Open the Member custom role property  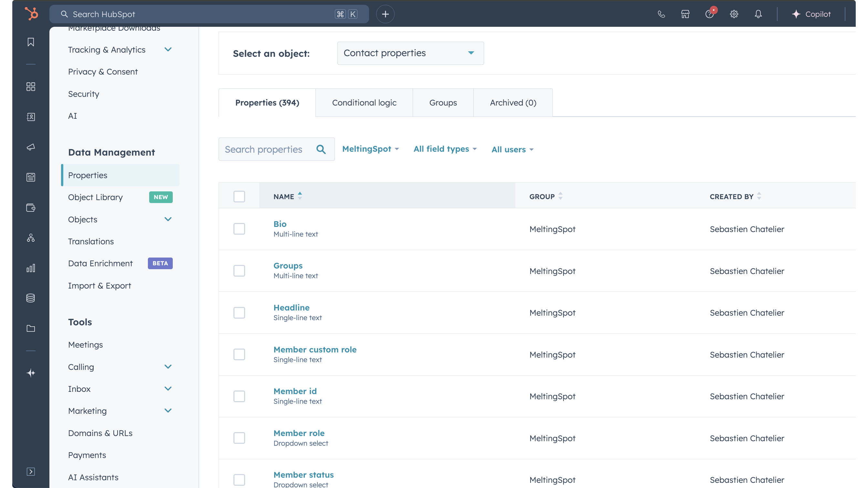315,350
